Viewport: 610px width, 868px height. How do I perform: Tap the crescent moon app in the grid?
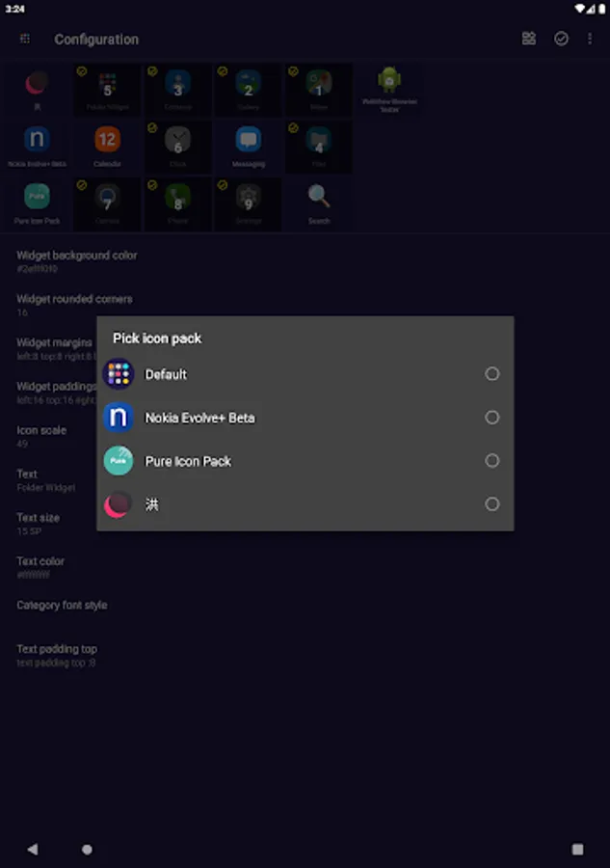pyautogui.click(x=37, y=90)
